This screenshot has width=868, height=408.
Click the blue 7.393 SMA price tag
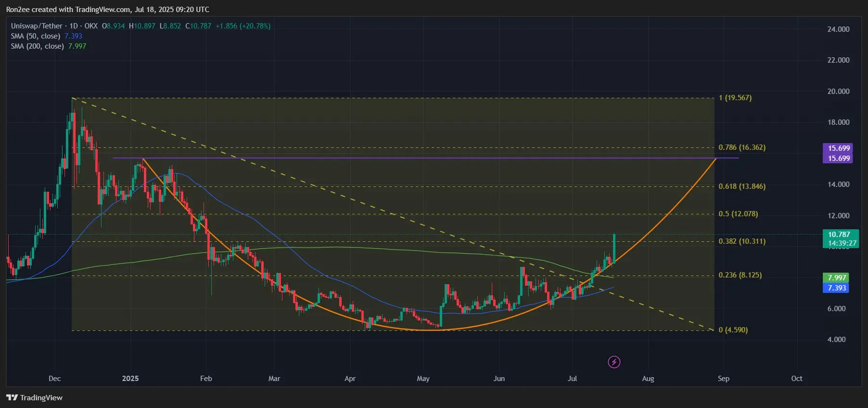(x=836, y=288)
